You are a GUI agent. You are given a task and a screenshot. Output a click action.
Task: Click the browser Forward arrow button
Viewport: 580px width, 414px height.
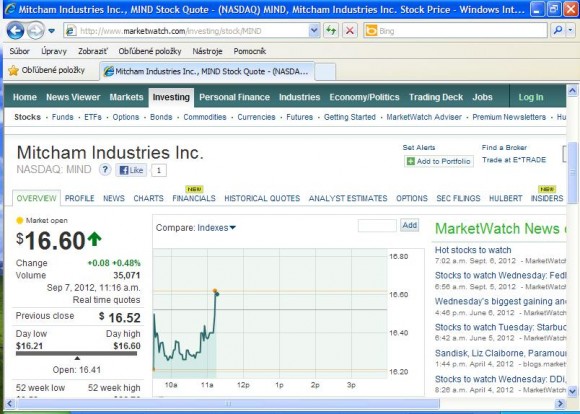(36, 31)
